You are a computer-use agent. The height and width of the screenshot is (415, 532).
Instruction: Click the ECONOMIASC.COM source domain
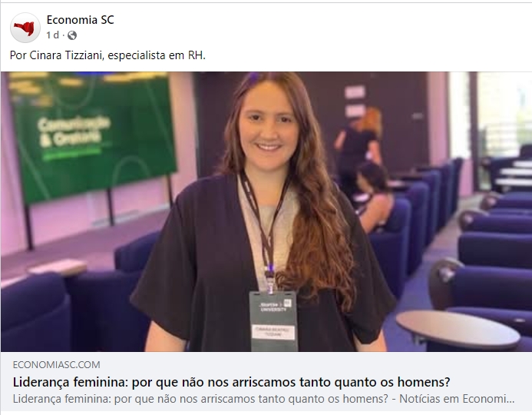tap(56, 365)
